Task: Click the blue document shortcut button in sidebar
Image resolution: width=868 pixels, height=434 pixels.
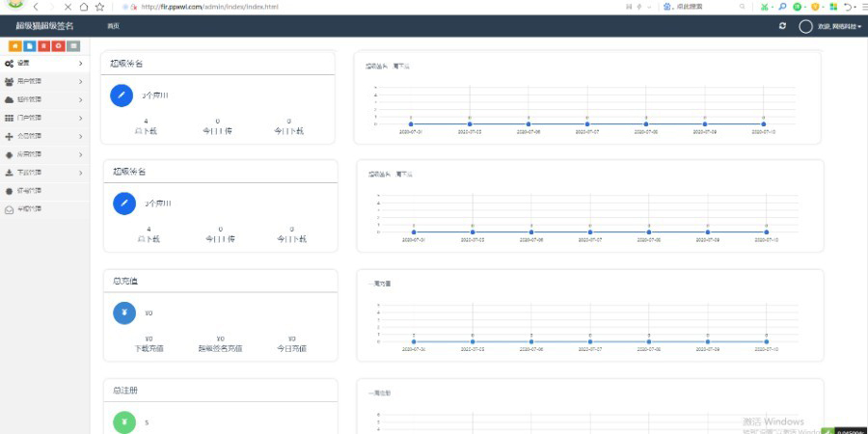Action: click(29, 45)
